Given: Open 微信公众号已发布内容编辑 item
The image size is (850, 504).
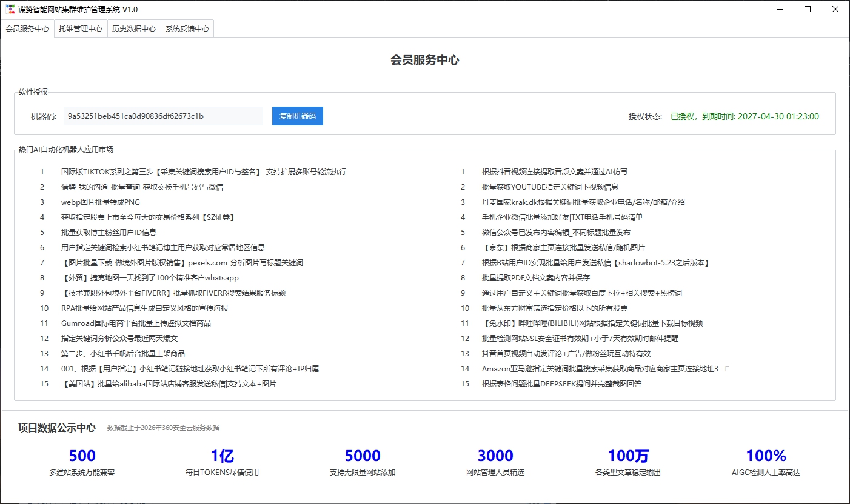Looking at the screenshot, I should [x=556, y=233].
